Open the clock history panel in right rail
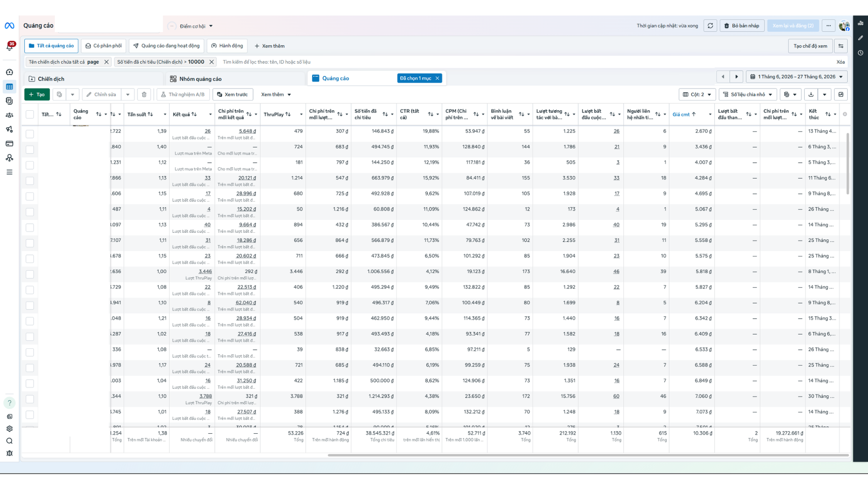 click(860, 53)
